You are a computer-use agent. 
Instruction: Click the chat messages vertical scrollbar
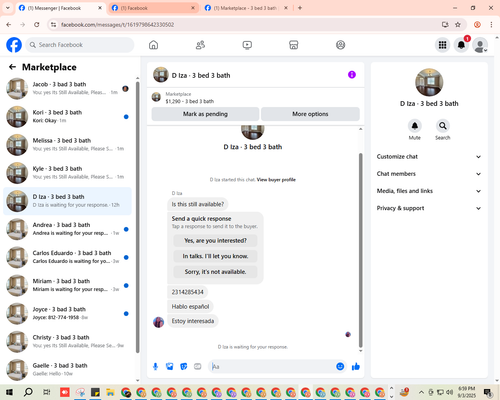coord(360,250)
